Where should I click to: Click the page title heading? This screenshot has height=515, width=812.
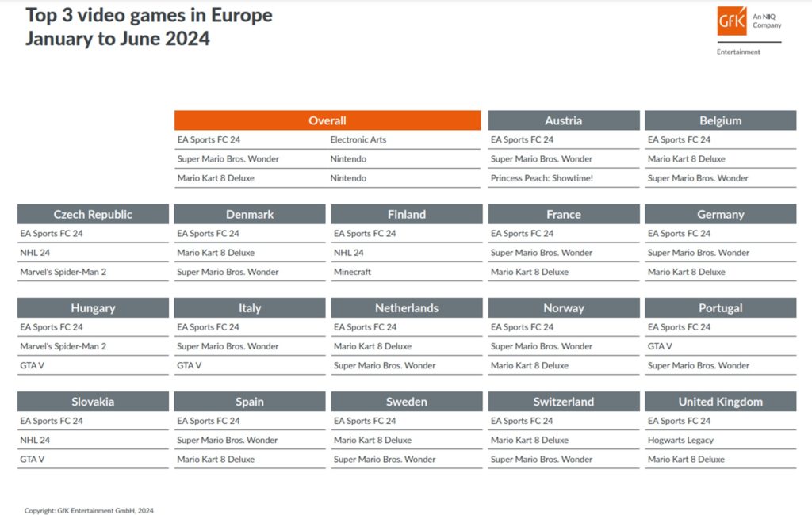tap(148, 27)
